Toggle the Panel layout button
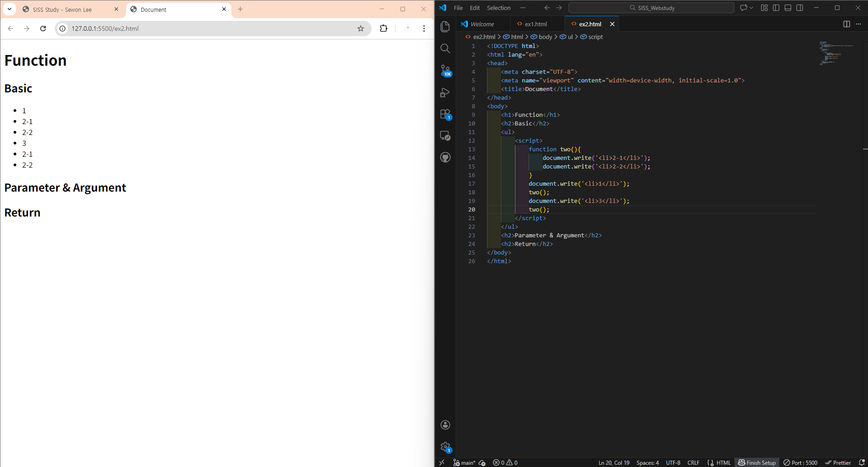The height and width of the screenshot is (467, 868). (x=787, y=8)
